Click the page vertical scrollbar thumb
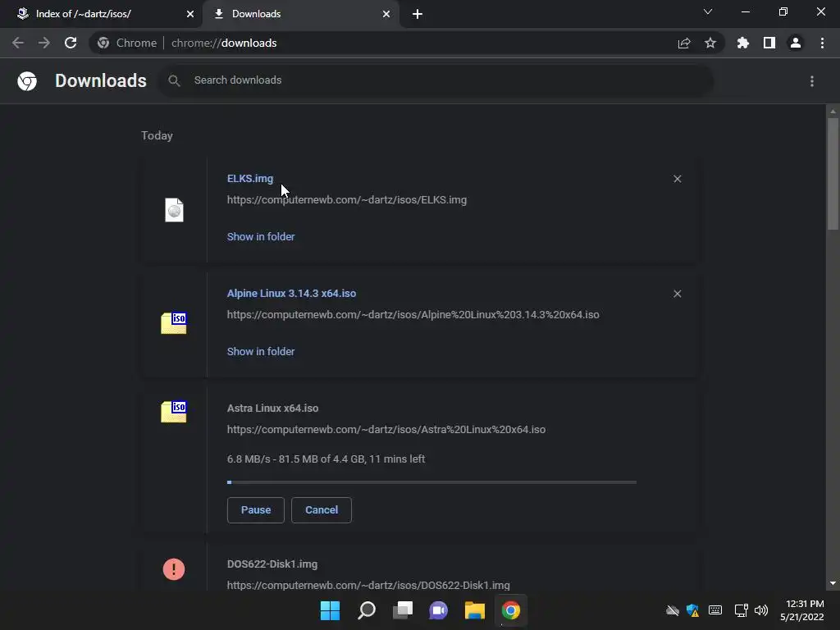Image resolution: width=840 pixels, height=630 pixels. pyautogui.click(x=833, y=174)
